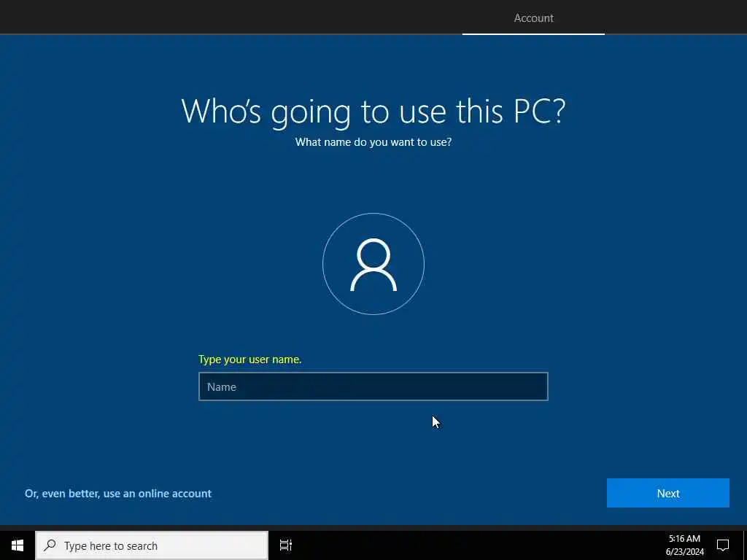
Task: Click the taskbar clock showing 5:16 AM
Action: [x=684, y=545]
